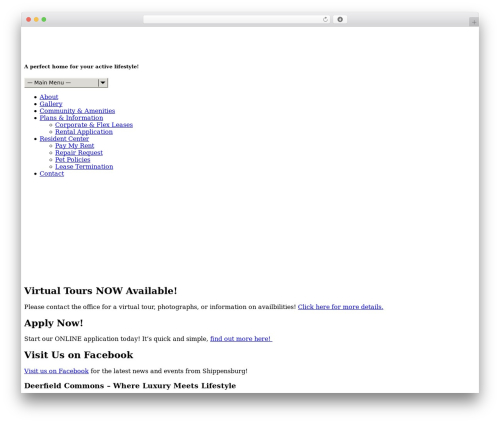Open the Main Menu dropdown

pyautogui.click(x=66, y=83)
